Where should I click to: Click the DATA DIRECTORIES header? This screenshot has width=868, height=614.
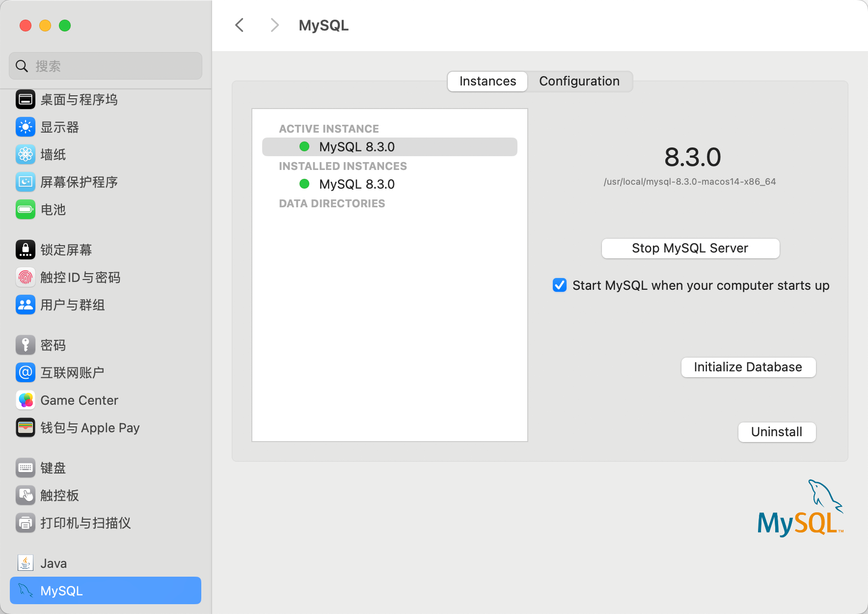[332, 203]
